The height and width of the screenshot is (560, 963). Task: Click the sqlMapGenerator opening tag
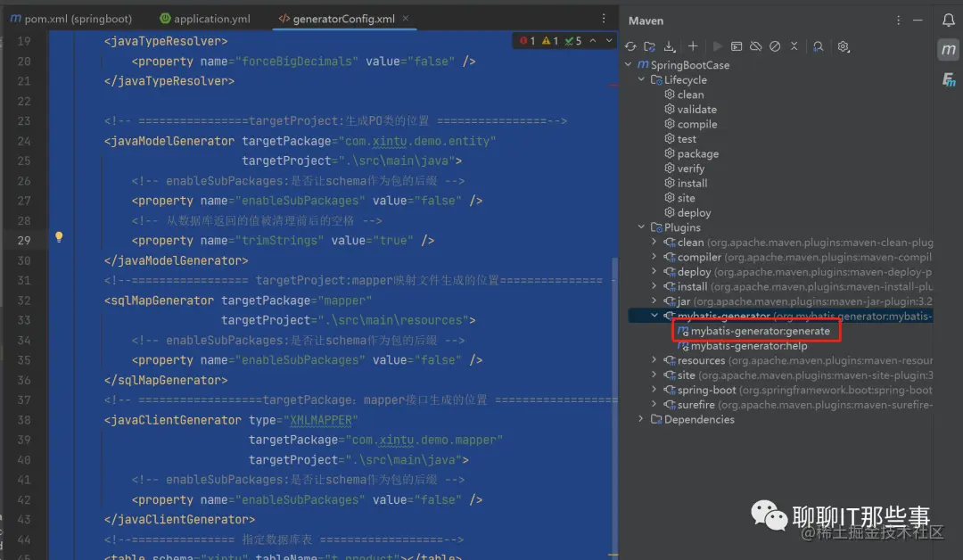[x=238, y=301]
